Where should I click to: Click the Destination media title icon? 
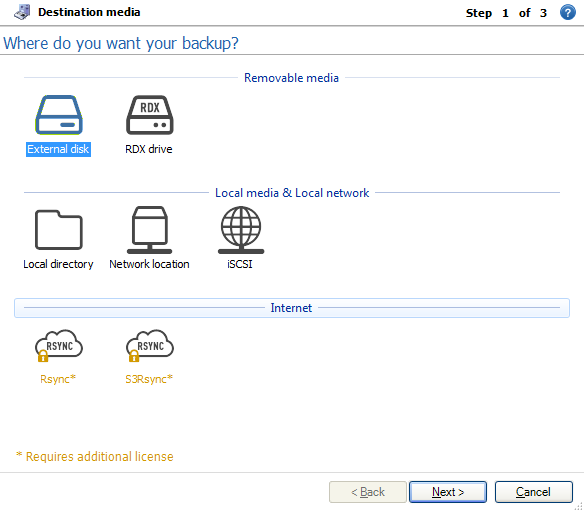pos(22,12)
